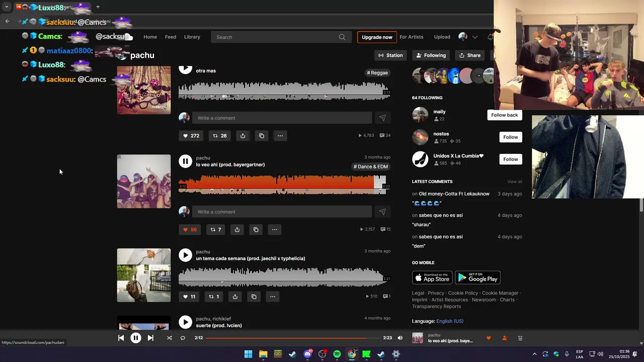This screenshot has height=362, width=644.
Task: Pause 'lo veo ahi' using its track button
Action: (x=185, y=161)
